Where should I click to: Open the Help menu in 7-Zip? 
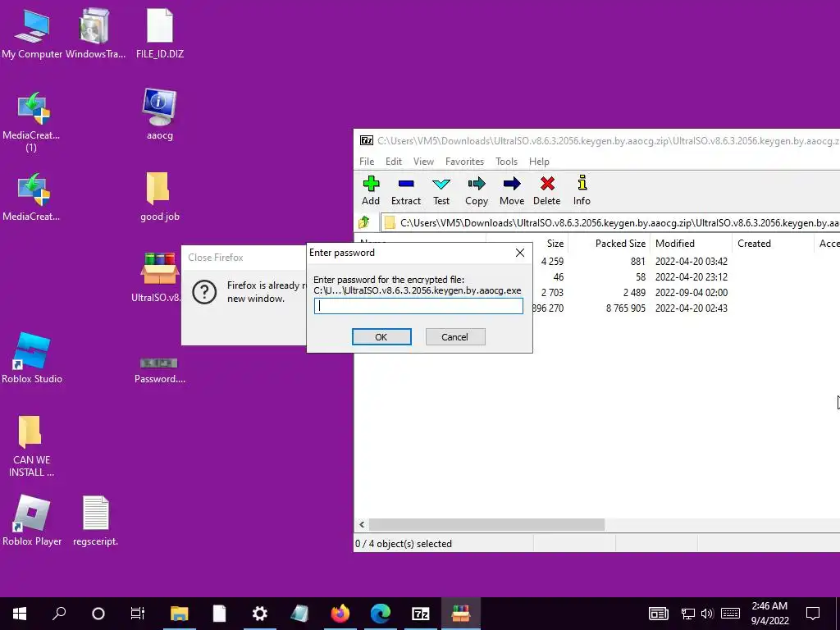pyautogui.click(x=539, y=162)
